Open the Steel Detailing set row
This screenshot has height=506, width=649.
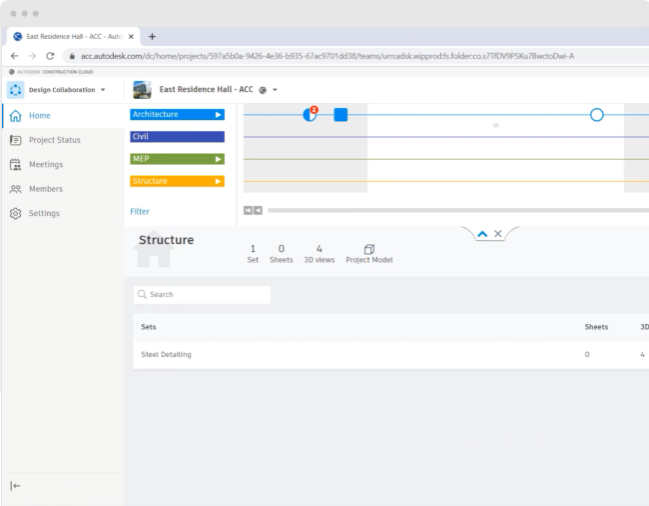tap(391, 355)
